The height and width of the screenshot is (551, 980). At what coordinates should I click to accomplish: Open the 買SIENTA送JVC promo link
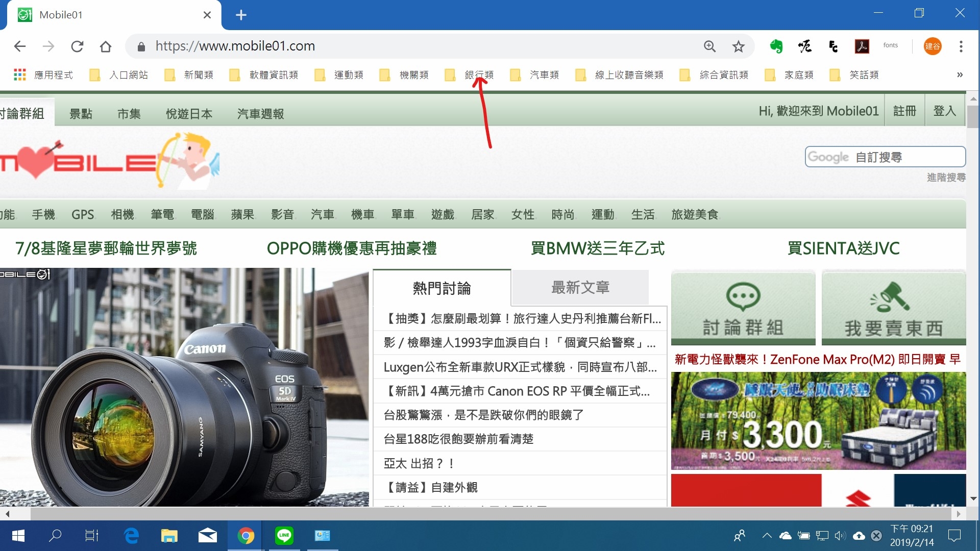[x=843, y=248]
